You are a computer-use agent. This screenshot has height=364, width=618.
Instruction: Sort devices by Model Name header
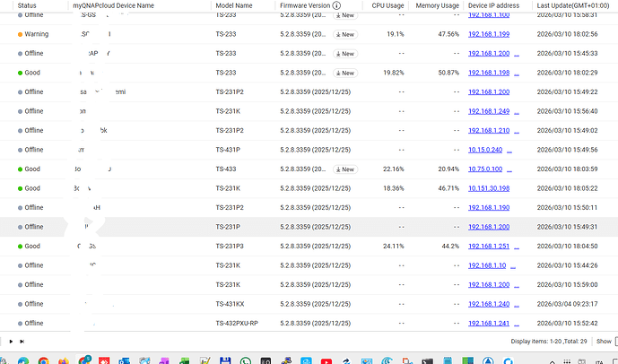[234, 5]
